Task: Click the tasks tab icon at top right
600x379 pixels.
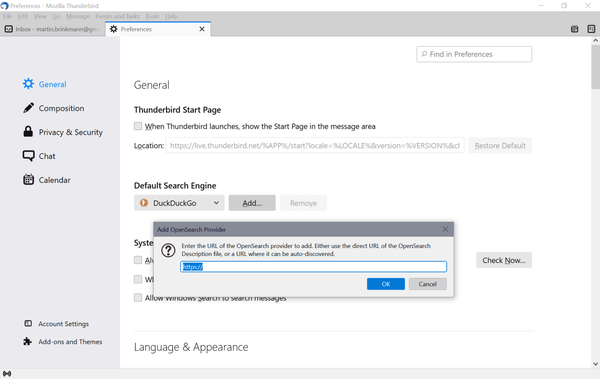Action: click(591, 29)
